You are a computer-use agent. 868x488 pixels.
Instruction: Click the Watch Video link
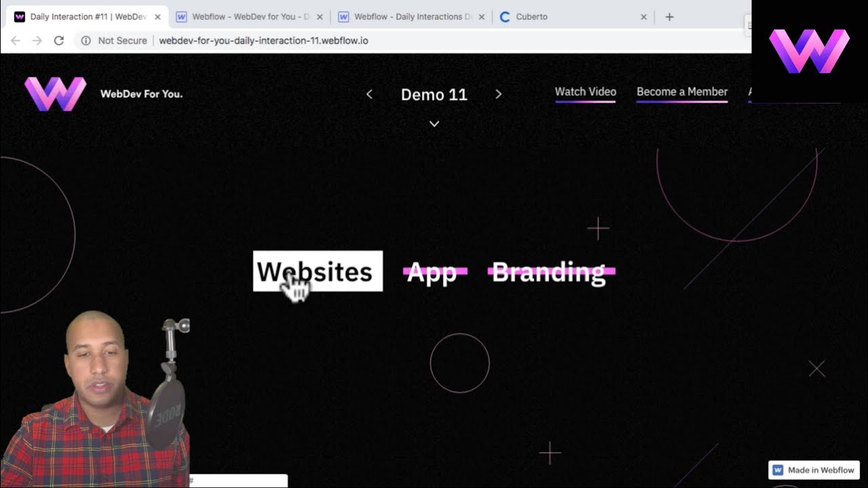tap(585, 92)
